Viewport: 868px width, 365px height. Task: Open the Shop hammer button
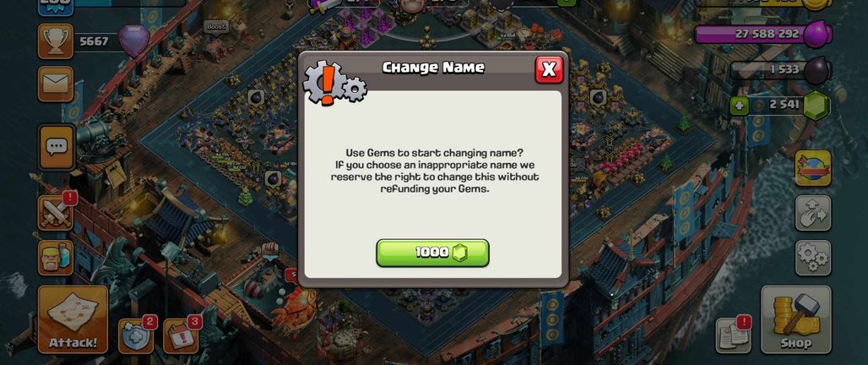(796, 319)
